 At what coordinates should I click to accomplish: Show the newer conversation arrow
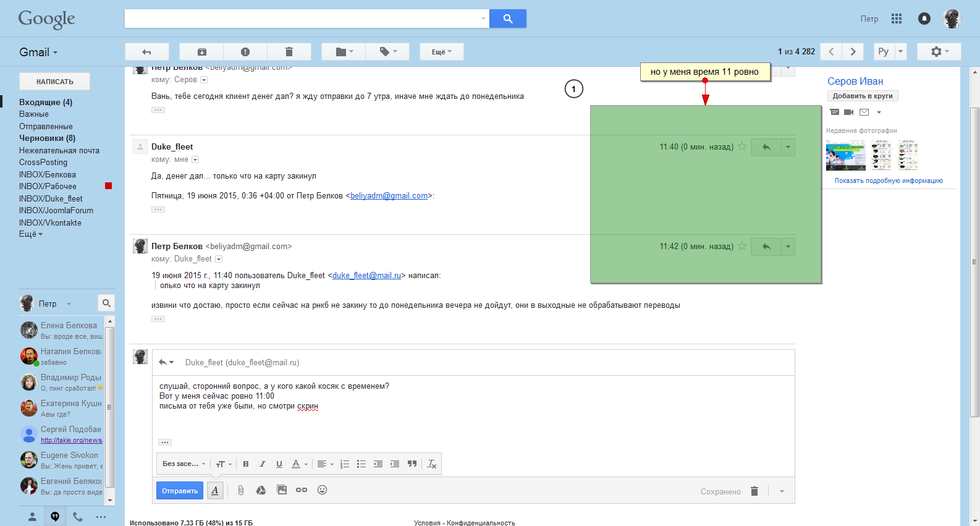tap(831, 52)
